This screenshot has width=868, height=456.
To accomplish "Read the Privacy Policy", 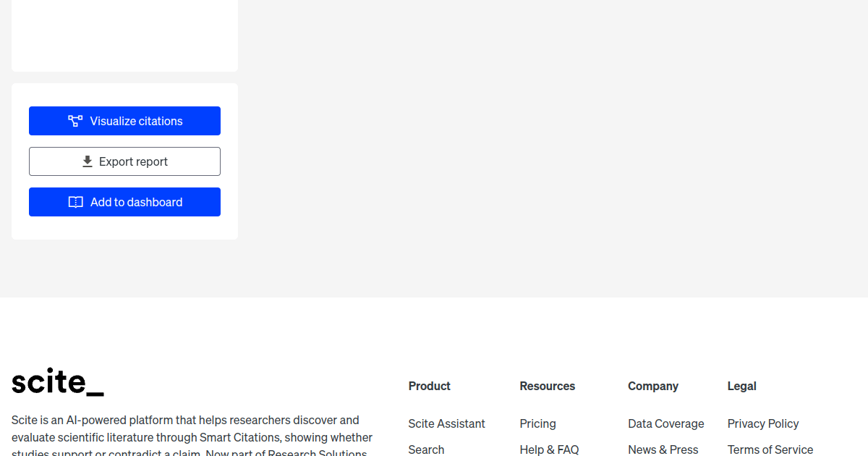I will point(763,423).
